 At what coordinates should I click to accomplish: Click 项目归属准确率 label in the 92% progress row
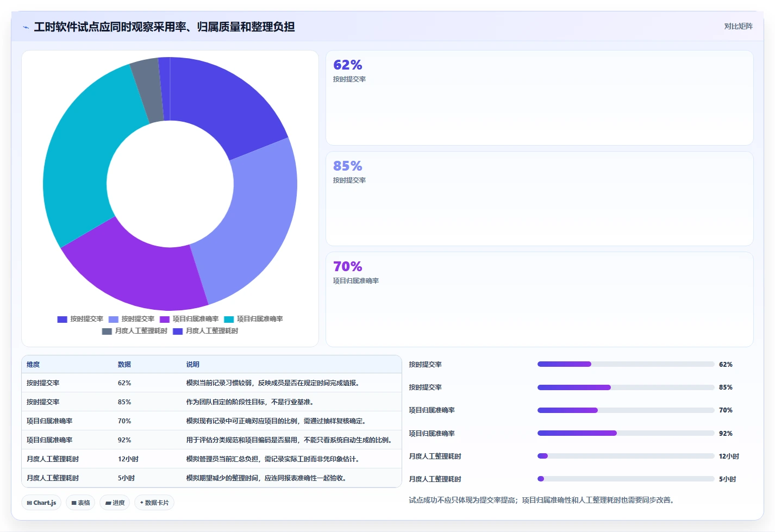pos(432,434)
